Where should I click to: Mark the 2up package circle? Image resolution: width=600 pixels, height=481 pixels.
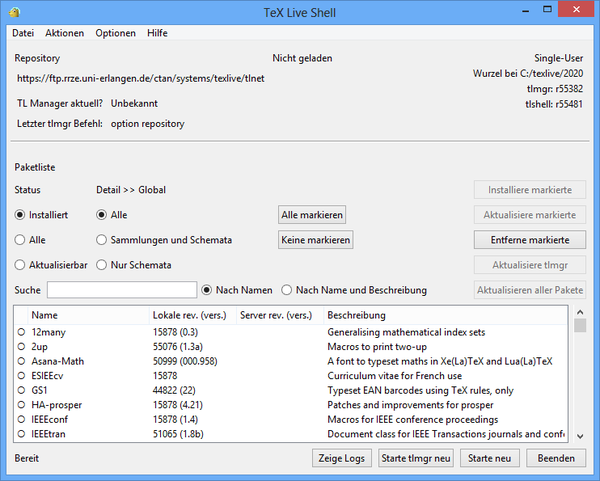point(21,346)
